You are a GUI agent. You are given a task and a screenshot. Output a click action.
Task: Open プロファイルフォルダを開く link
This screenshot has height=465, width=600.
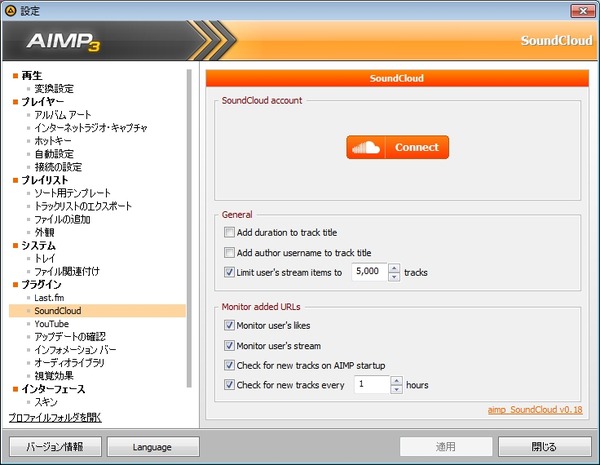55,418
